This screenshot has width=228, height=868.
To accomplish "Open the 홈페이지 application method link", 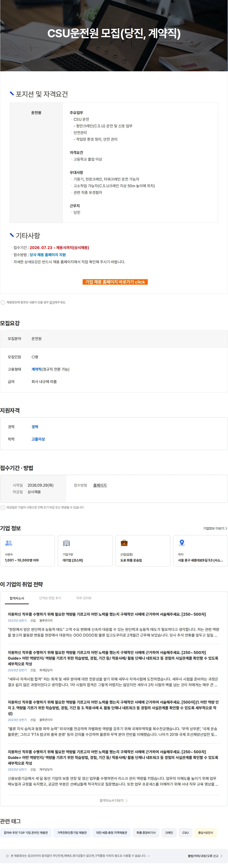I will point(100,485).
